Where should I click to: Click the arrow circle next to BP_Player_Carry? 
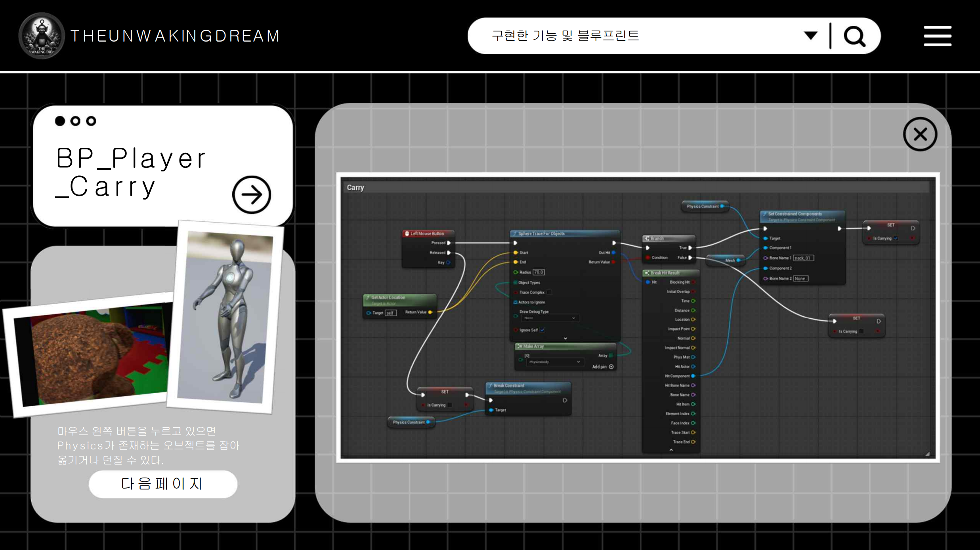[x=252, y=194]
